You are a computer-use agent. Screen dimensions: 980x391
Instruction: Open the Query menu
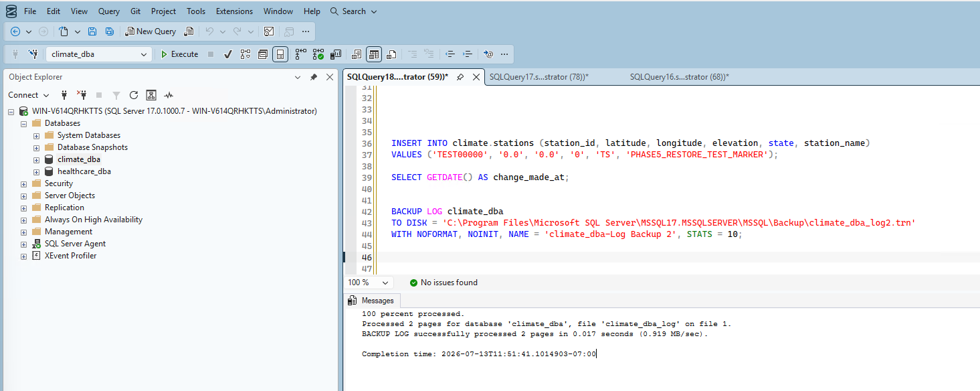109,11
